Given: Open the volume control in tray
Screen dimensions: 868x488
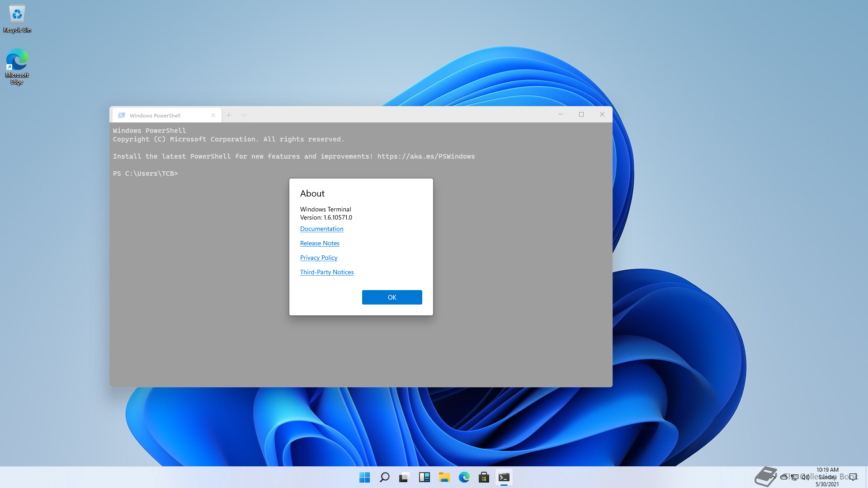Looking at the screenshot, I should [805, 477].
